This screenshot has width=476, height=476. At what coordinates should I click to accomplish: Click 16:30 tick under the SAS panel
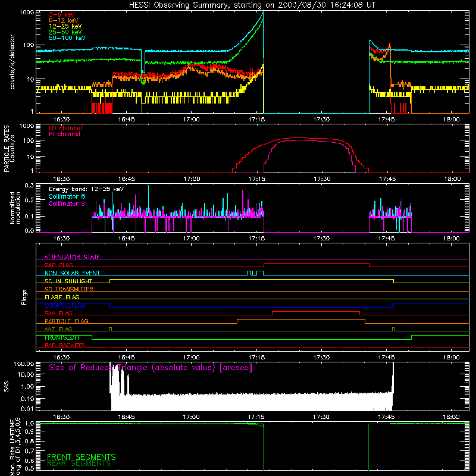coord(61,417)
